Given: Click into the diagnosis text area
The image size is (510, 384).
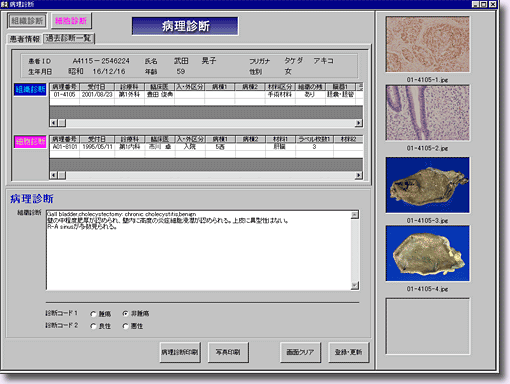Looking at the screenshot, I should point(199,250).
